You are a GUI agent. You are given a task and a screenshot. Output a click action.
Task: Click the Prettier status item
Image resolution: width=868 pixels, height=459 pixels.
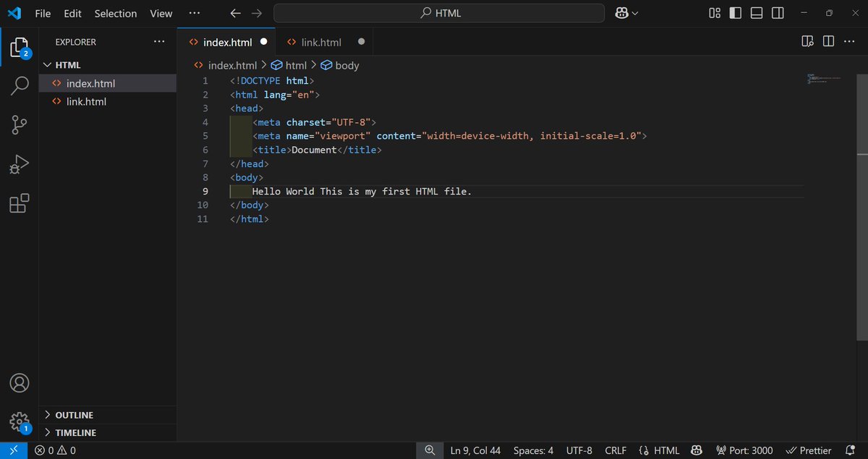(809, 450)
